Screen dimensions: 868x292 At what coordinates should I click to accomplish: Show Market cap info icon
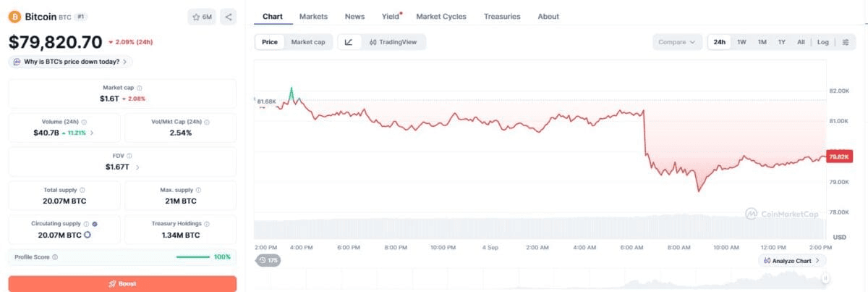click(139, 88)
